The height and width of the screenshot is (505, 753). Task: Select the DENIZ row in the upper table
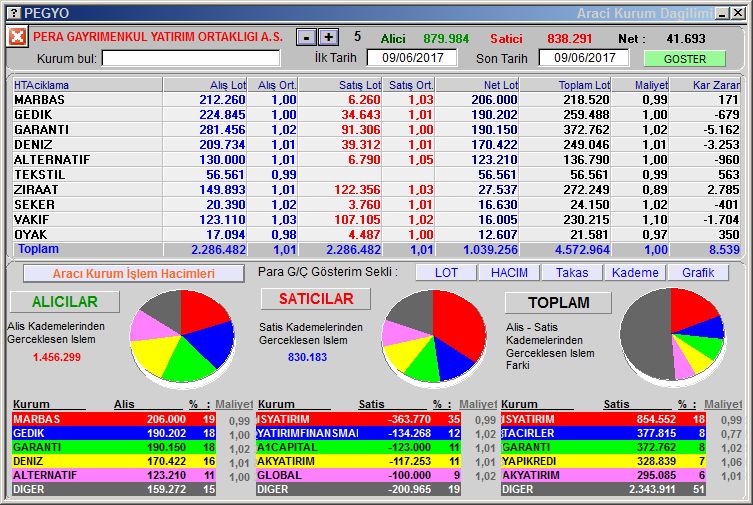(376, 144)
